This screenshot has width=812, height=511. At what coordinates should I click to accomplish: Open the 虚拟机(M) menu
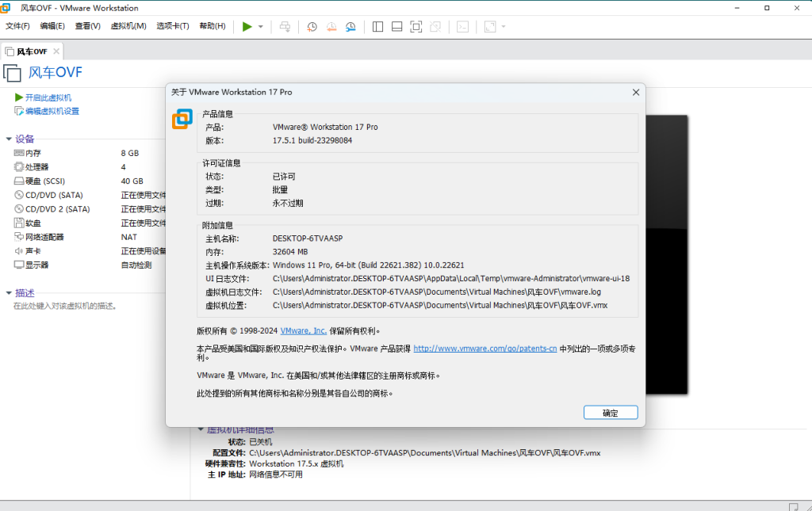[x=128, y=26]
